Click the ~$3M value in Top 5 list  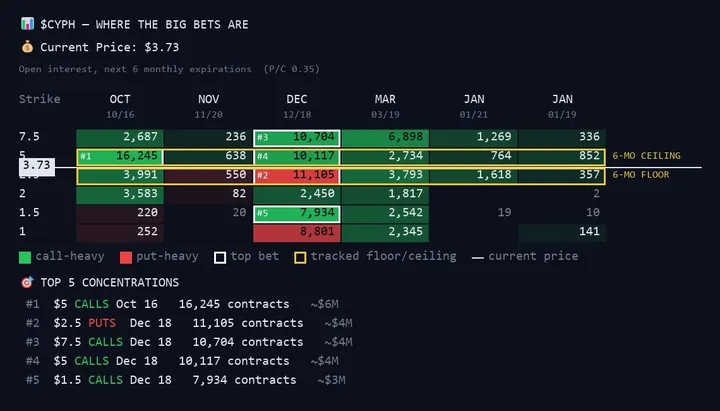(x=332, y=380)
